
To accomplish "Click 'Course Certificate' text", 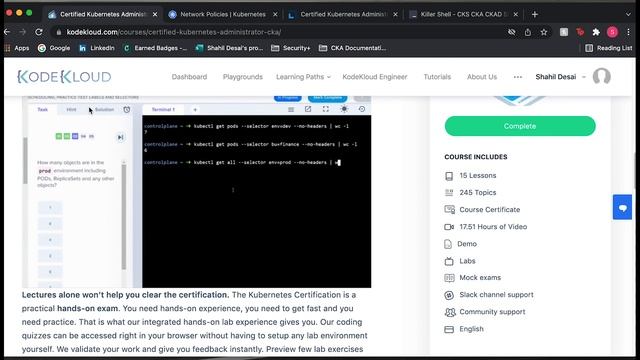I will (490, 210).
